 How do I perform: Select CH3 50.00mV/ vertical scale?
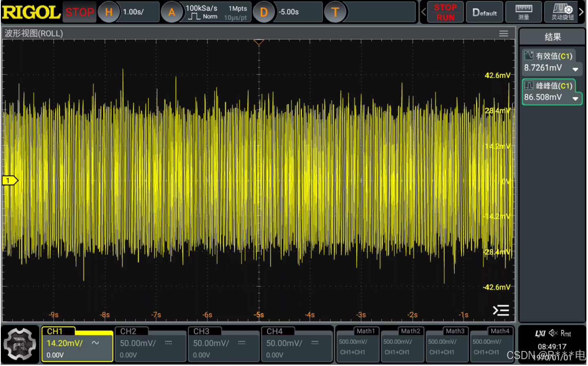211,343
